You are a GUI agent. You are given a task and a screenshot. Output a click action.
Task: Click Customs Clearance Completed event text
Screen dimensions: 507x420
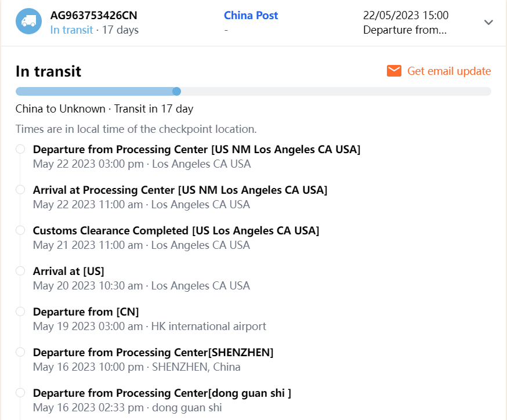click(176, 231)
